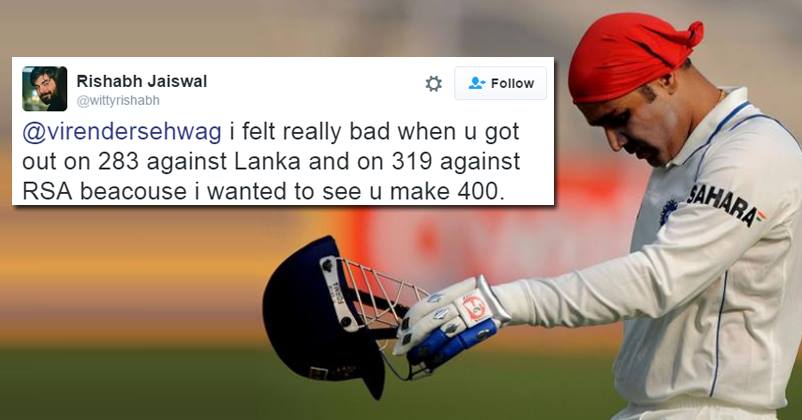This screenshot has width=802, height=420.
Task: Click the word RSA in the tweet
Action: 48,191
